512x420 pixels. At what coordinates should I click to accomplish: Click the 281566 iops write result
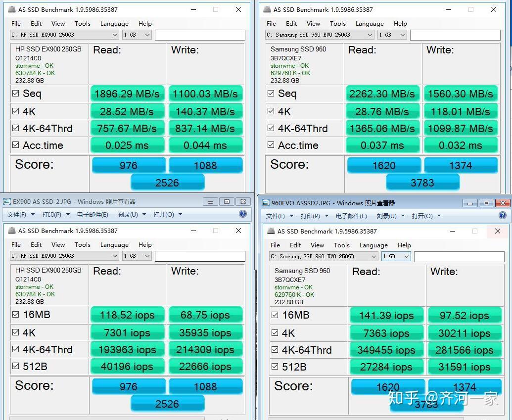click(x=465, y=350)
